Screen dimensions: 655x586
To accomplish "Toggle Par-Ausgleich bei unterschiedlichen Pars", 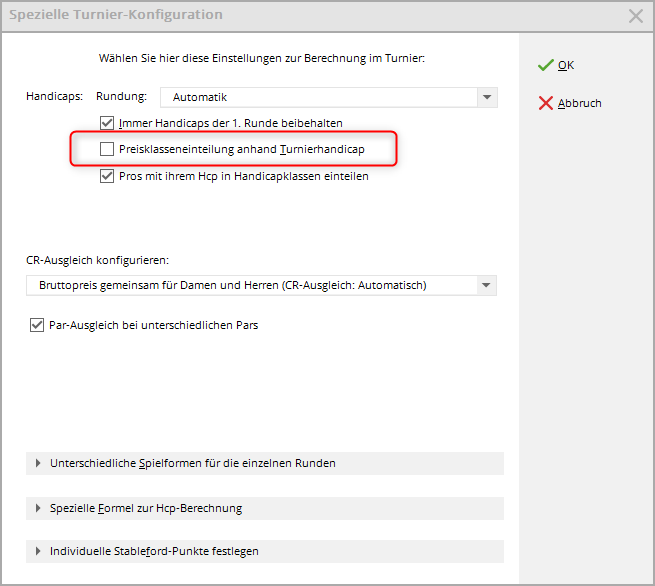I will [x=38, y=325].
